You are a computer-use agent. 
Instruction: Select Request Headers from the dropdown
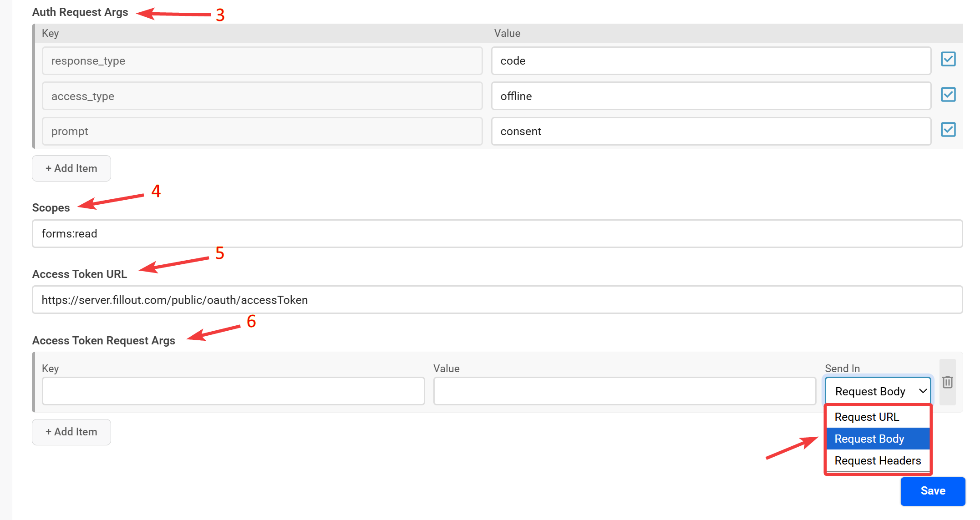(877, 460)
